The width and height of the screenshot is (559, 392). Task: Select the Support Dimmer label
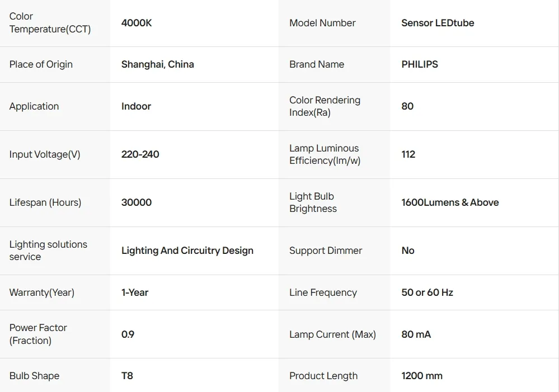point(326,251)
